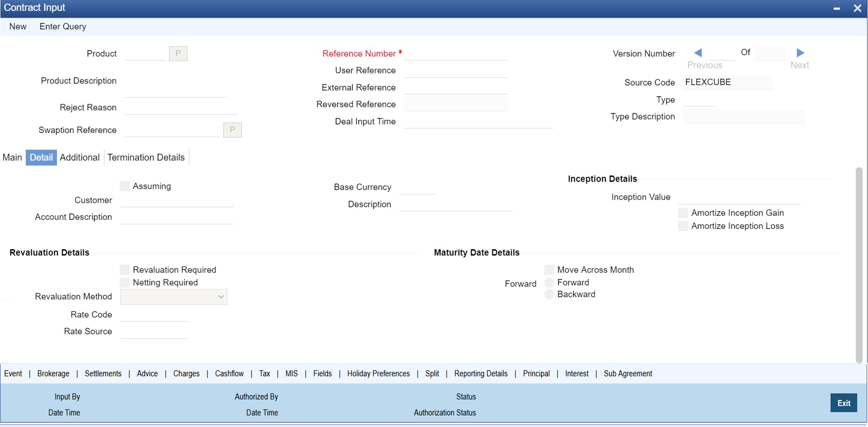Image resolution: width=868 pixels, height=427 pixels.
Task: Select the Backward radio button
Action: [549, 294]
